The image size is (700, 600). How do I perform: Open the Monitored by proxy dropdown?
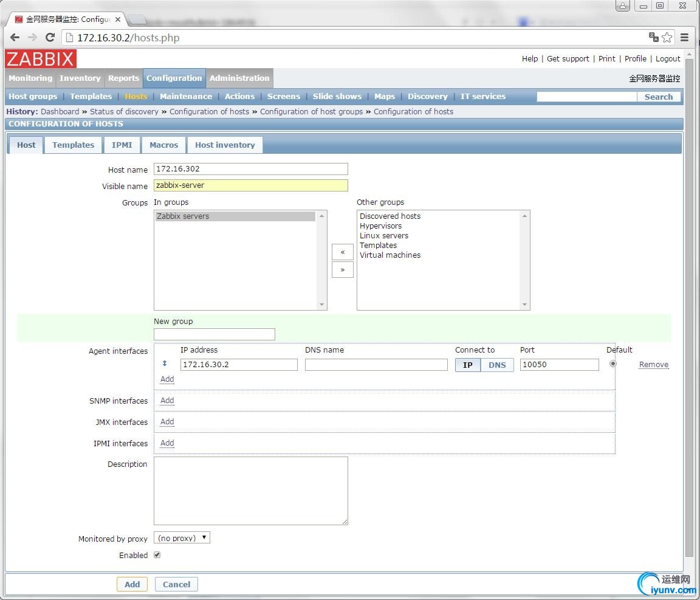point(182,538)
